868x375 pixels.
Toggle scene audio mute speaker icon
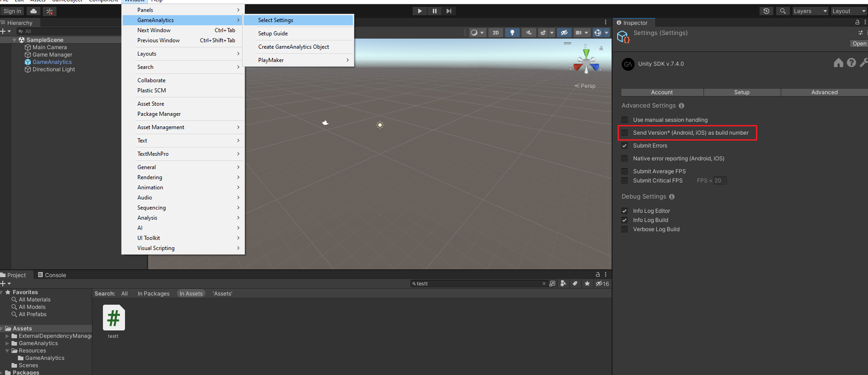(529, 33)
